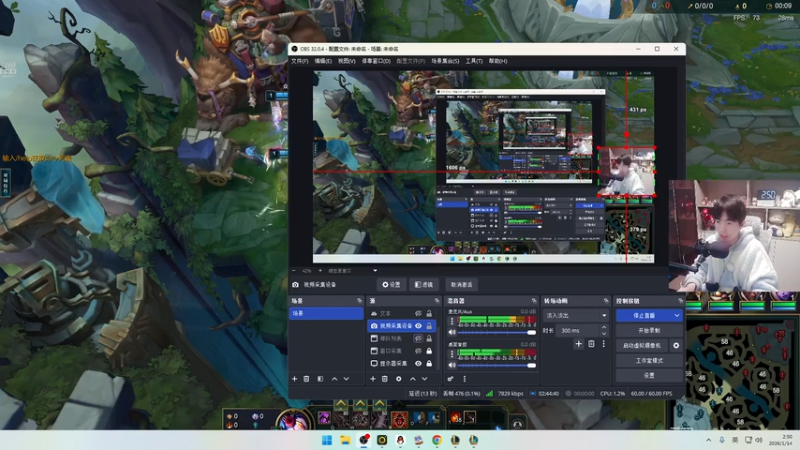Pop out the 混音器 dock panel icon

[534, 301]
